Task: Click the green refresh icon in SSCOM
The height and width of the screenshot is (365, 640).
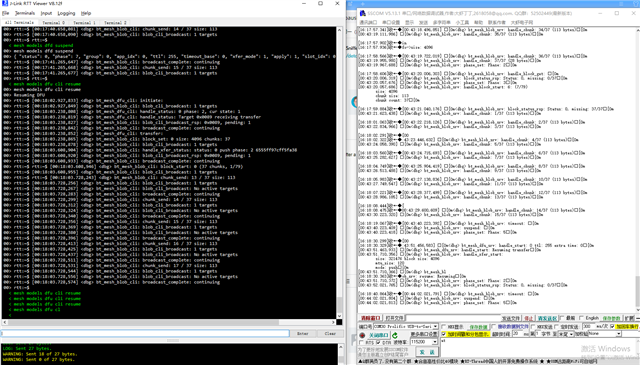Action: (395, 335)
